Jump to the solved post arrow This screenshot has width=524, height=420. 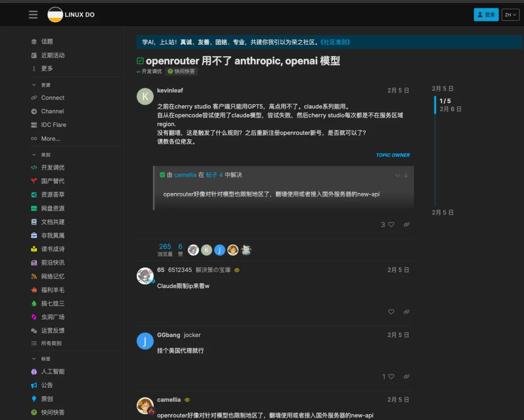406,175
